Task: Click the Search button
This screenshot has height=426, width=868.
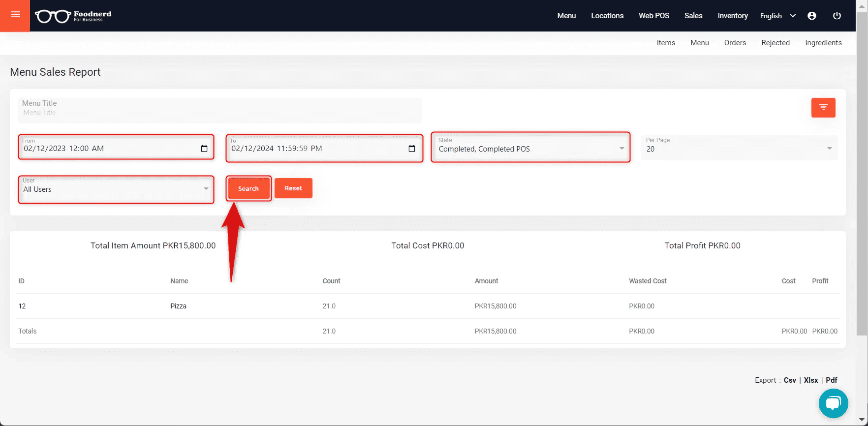Action: click(248, 188)
